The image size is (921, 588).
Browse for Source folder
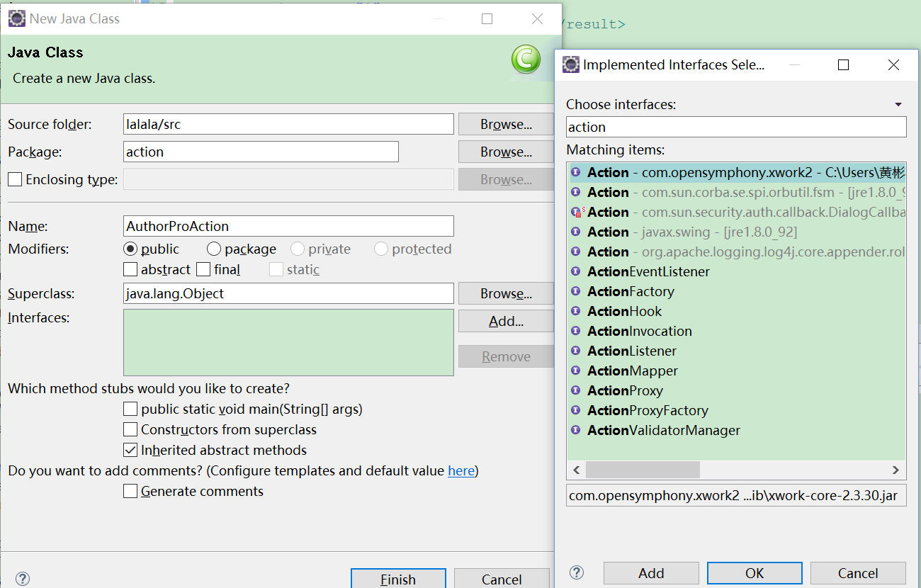coord(506,124)
